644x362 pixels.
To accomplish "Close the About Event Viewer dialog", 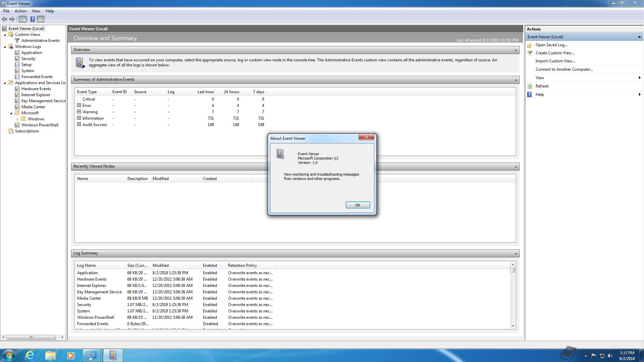I will point(367,137).
